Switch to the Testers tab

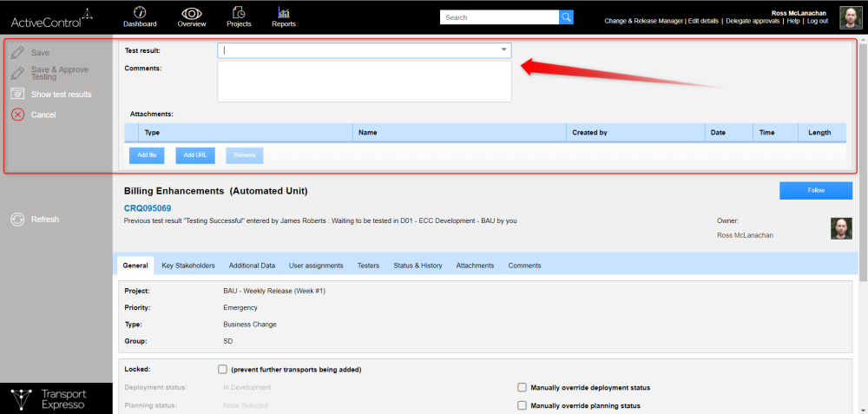[x=368, y=266]
